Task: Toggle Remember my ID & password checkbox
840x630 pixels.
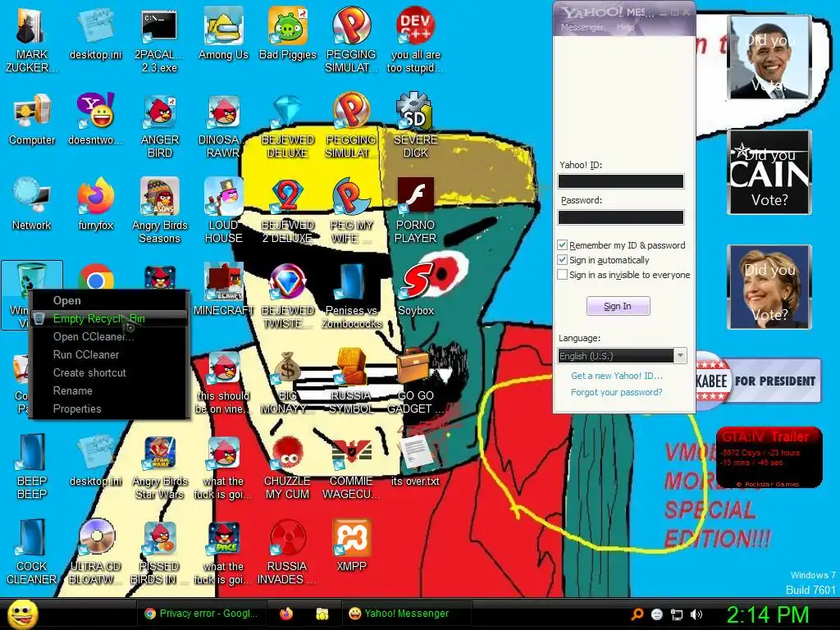Action: pos(562,245)
